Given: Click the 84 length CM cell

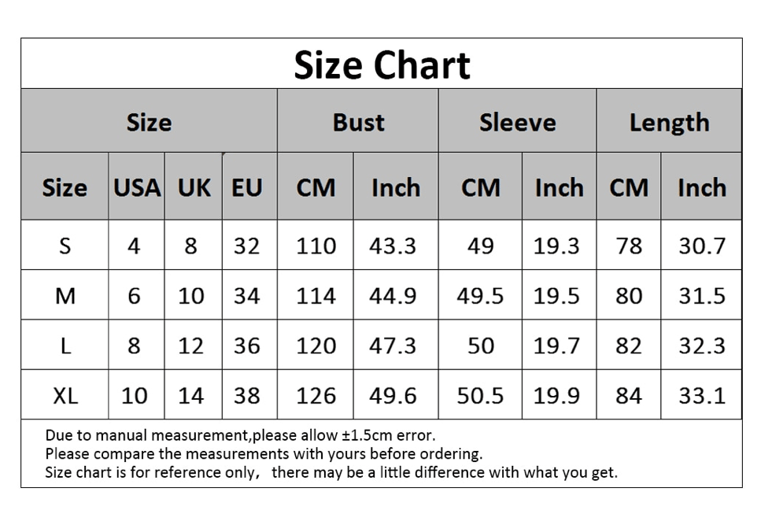Looking at the screenshot, I should click(x=629, y=395).
